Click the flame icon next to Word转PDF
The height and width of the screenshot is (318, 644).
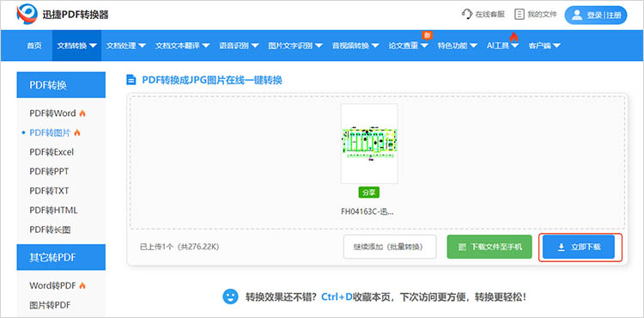tap(82, 285)
